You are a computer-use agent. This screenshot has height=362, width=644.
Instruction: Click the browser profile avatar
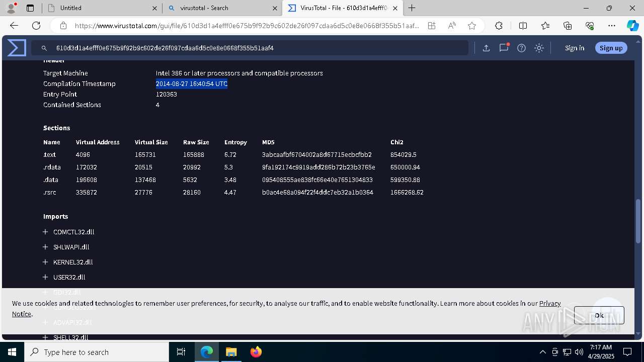11,8
